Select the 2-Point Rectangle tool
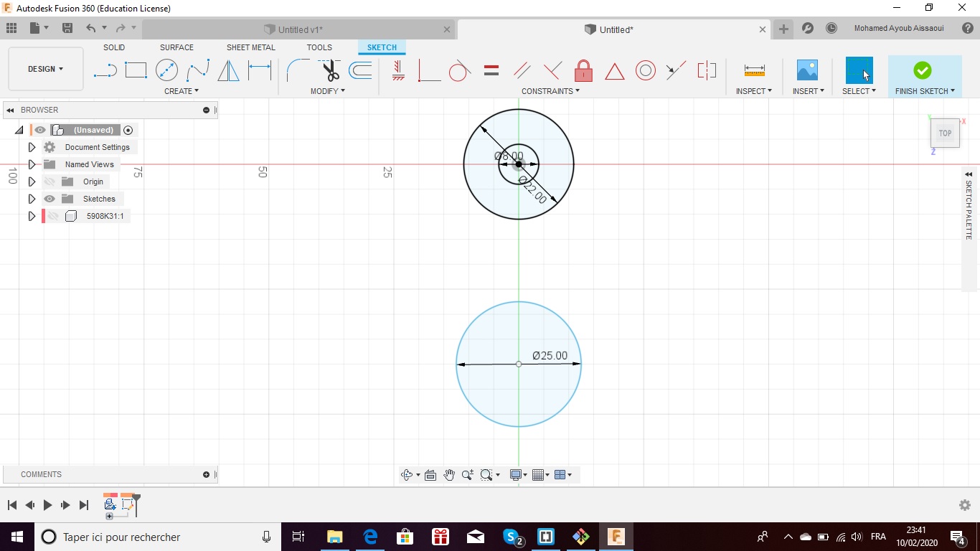Screen dimensions: 980x551 coord(136,70)
